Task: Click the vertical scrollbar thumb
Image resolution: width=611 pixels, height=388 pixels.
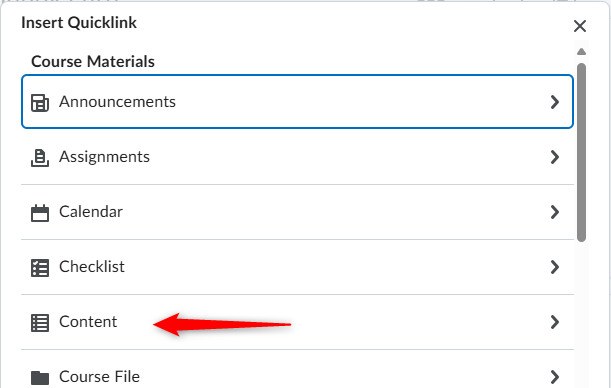Action: [x=581, y=152]
